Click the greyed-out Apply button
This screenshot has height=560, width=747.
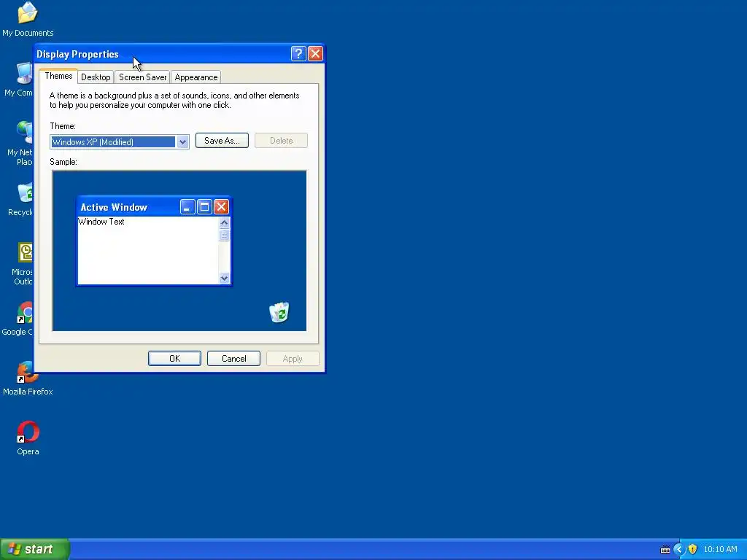point(293,359)
